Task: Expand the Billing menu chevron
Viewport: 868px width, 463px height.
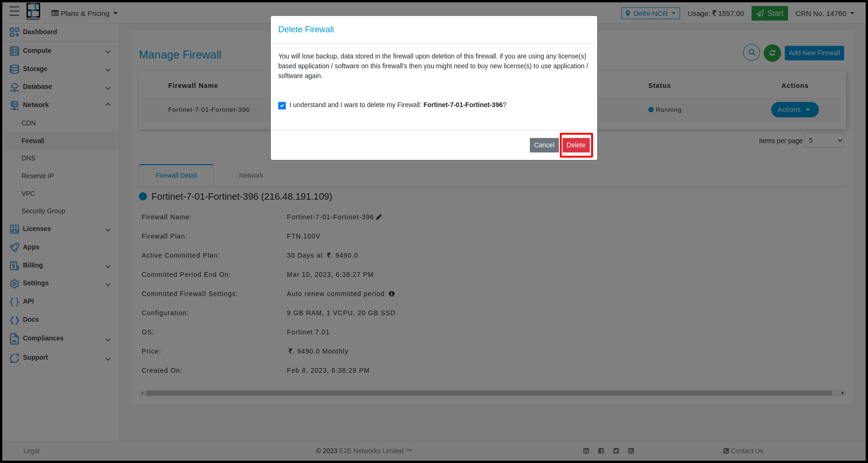Action: (x=108, y=266)
